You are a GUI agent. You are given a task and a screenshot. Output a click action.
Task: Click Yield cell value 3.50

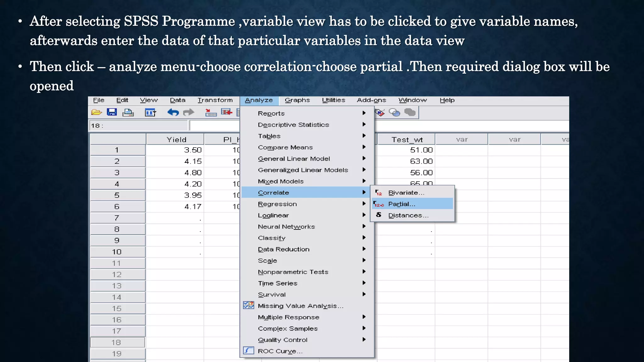pos(175,150)
